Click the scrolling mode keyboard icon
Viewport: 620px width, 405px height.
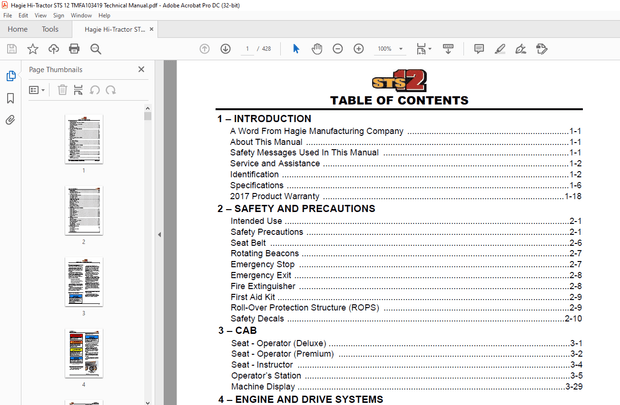coord(448,49)
